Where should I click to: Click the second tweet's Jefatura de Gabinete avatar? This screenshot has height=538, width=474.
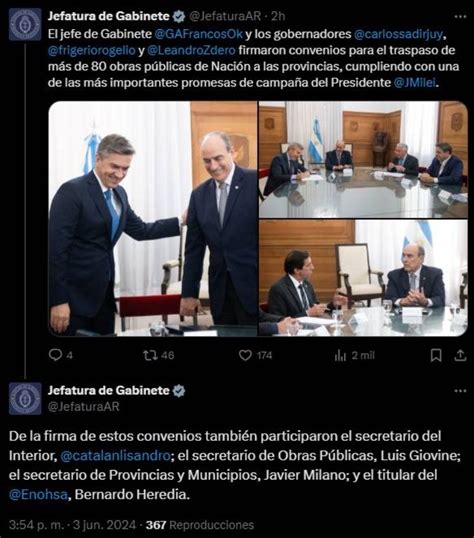tap(25, 399)
